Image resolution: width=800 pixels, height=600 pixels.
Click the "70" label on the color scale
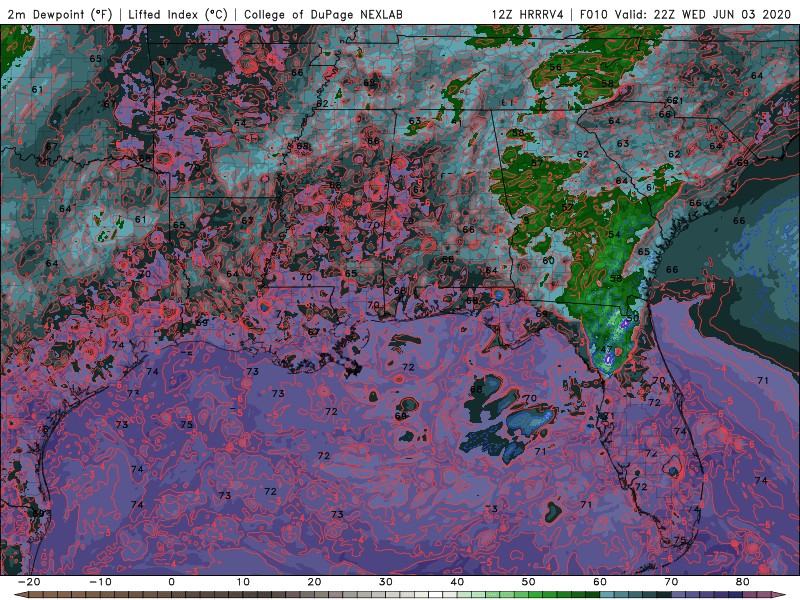671,582
